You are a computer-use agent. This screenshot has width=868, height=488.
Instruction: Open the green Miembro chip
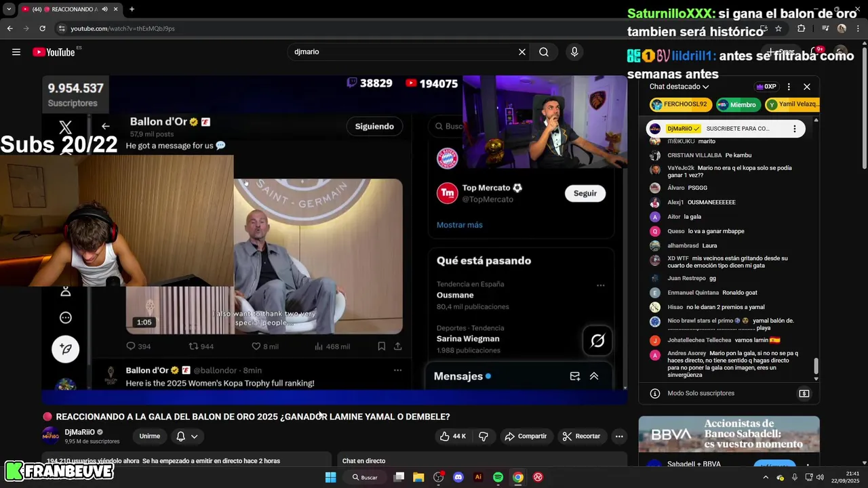pos(737,104)
